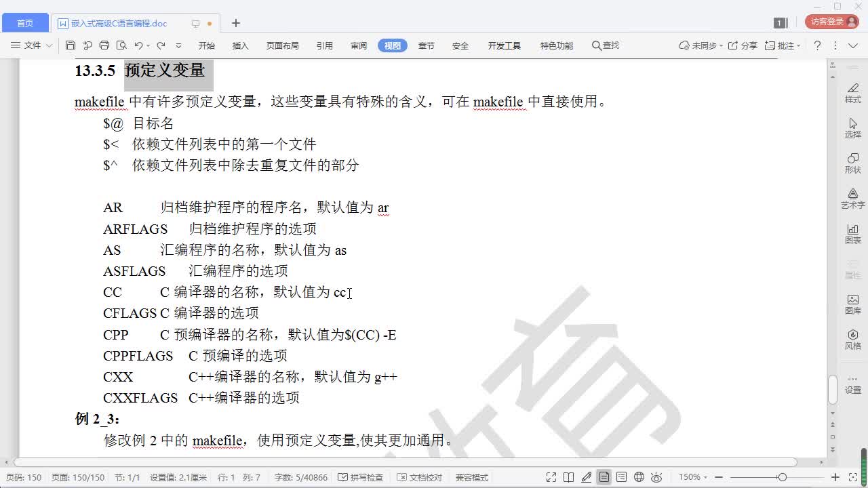Open the 风格 (Style theme) sidebar tool
The width and height of the screenshot is (868, 488).
852,340
